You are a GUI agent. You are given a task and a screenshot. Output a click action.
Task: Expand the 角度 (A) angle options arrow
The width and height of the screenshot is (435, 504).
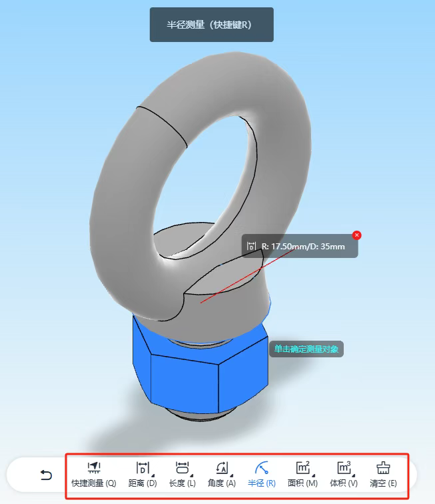[232, 475]
